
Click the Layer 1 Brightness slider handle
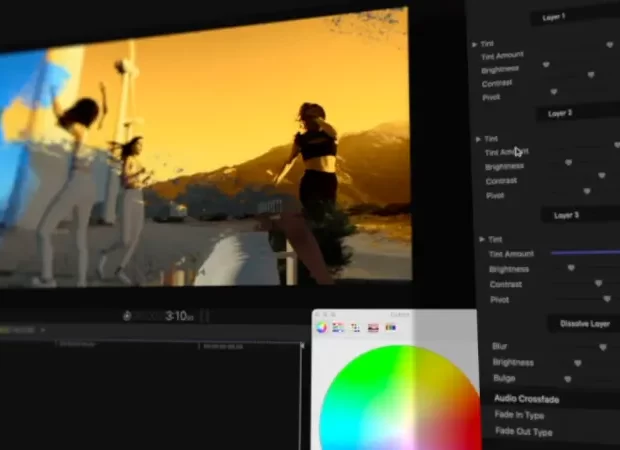tap(546, 64)
